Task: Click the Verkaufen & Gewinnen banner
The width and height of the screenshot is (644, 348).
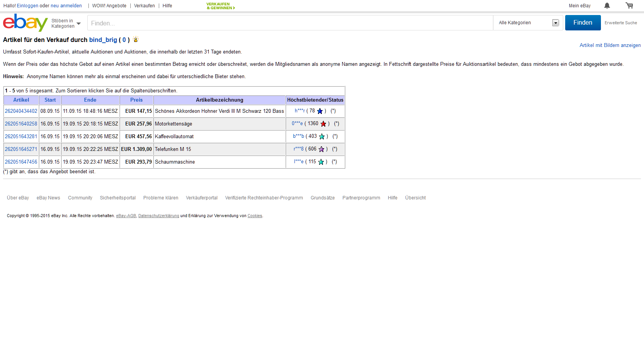Action: tap(220, 6)
